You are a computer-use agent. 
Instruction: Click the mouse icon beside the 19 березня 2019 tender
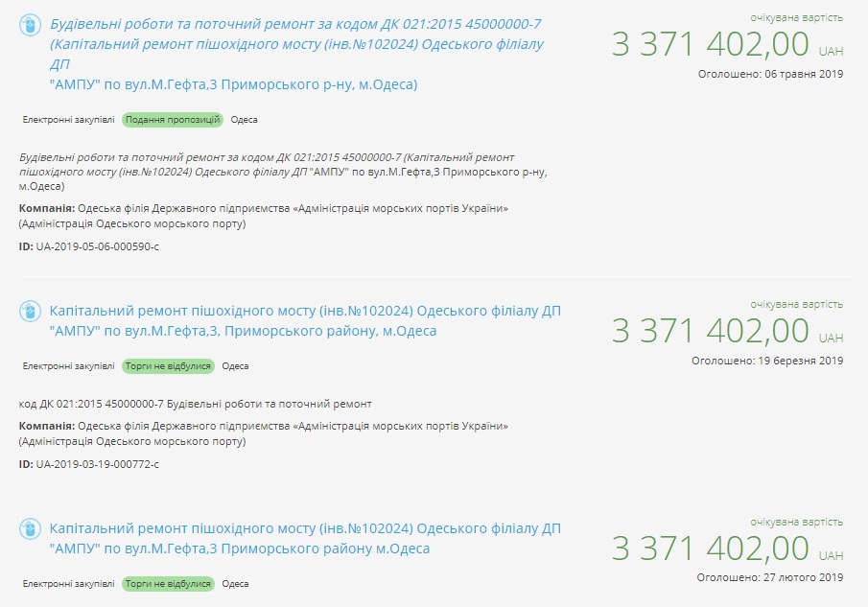point(30,311)
